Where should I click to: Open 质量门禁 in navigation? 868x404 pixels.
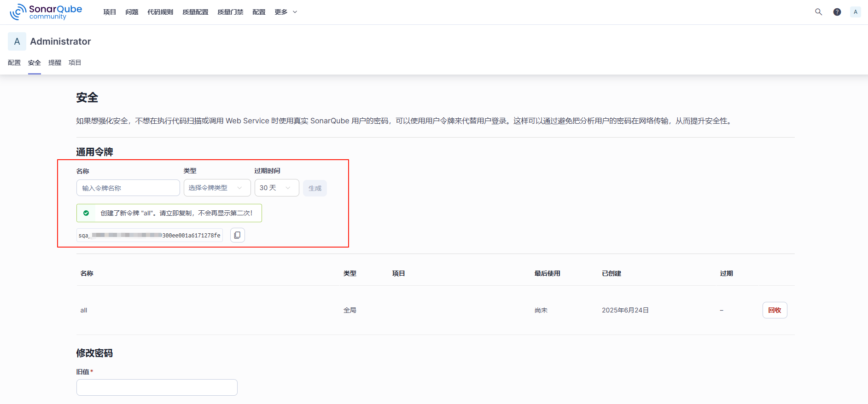point(230,12)
